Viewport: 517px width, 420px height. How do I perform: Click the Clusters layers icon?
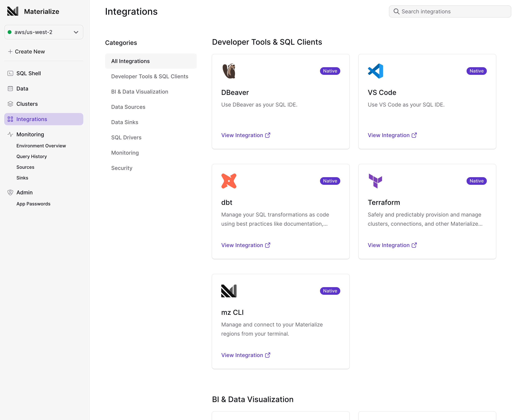tap(10, 104)
